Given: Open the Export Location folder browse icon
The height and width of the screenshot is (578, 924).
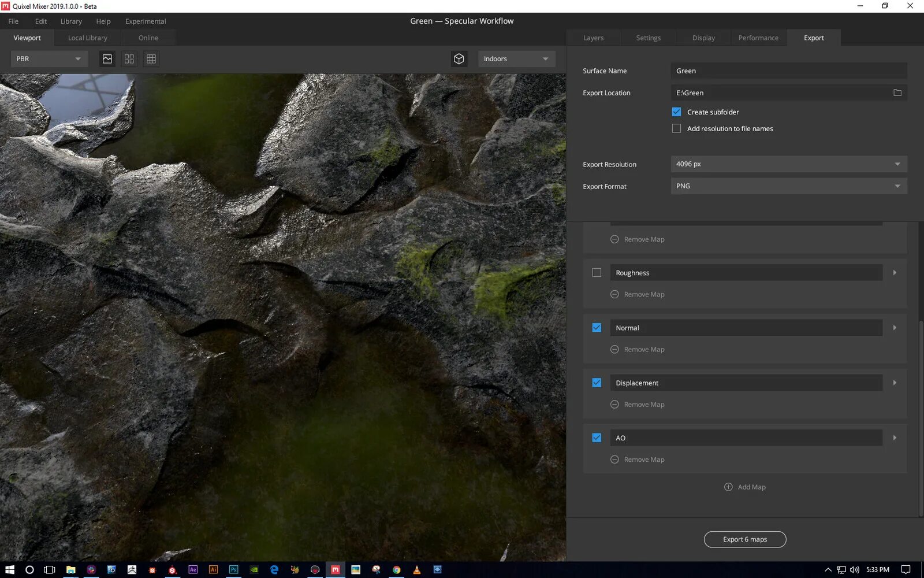Looking at the screenshot, I should click(x=897, y=92).
